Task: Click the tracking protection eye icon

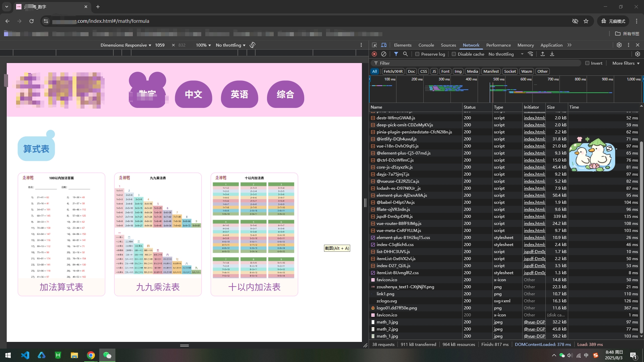Action: click(x=575, y=21)
